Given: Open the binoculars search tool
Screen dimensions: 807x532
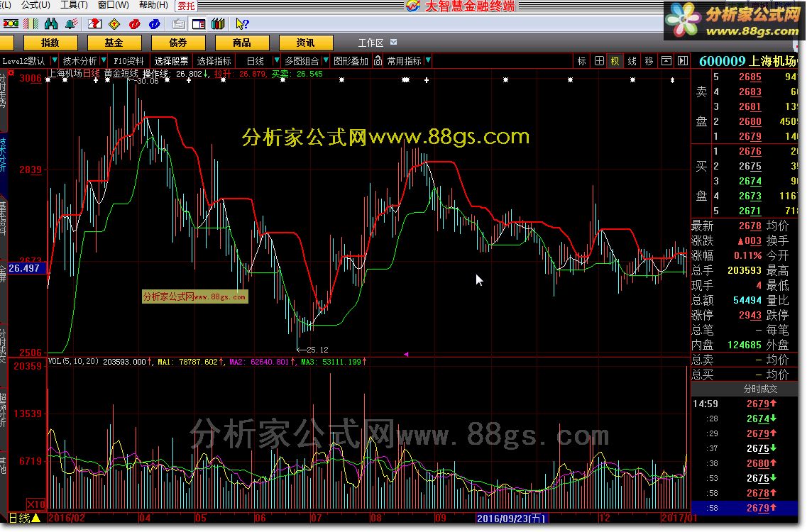Looking at the screenshot, I should click(x=51, y=23).
